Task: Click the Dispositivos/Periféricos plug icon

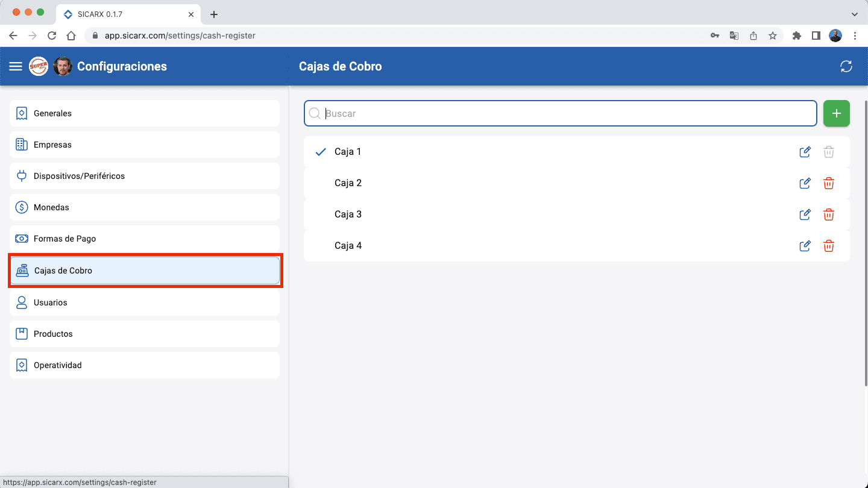Action: [22, 176]
